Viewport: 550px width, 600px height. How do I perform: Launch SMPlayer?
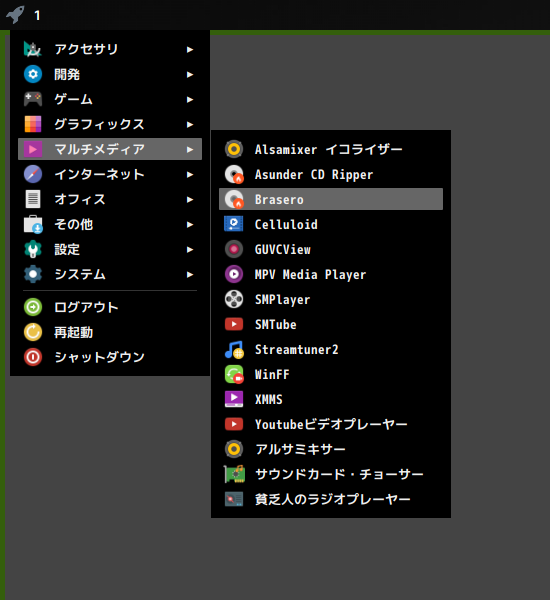point(331,299)
